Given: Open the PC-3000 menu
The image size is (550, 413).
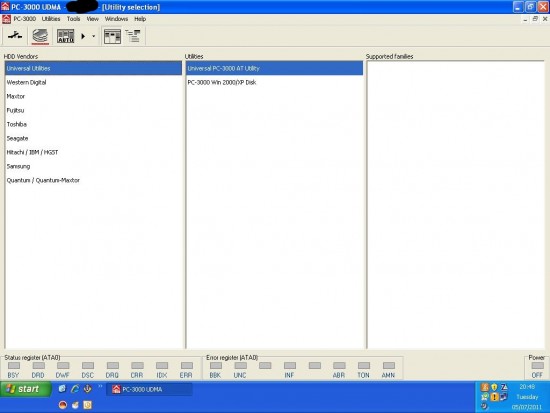Looking at the screenshot, I should coord(25,19).
